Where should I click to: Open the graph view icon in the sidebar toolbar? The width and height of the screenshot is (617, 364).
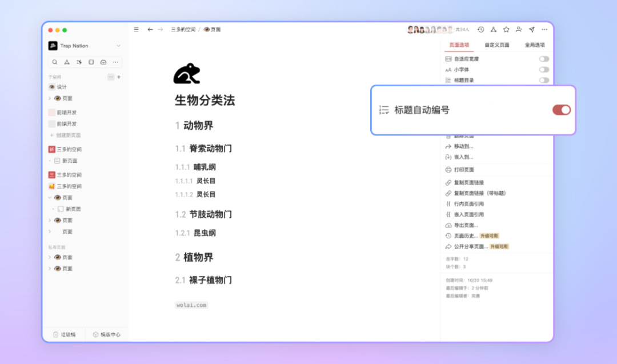67,62
